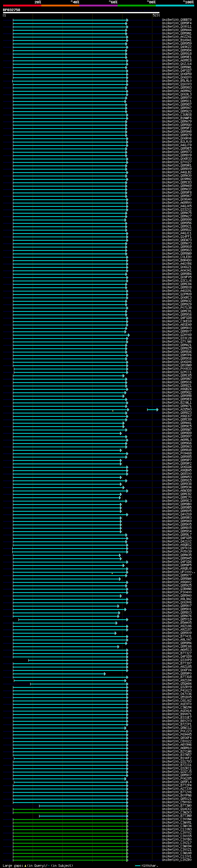Select hit label UniRef100_Q68S00
Image resolution: width=197 pixels, height=868 pixels.
click(x=177, y=474)
